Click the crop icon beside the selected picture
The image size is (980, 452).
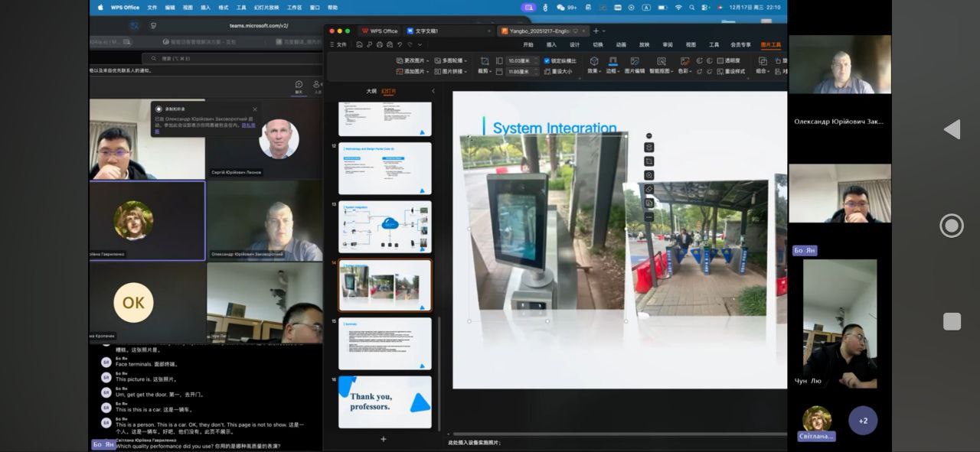coord(648,161)
